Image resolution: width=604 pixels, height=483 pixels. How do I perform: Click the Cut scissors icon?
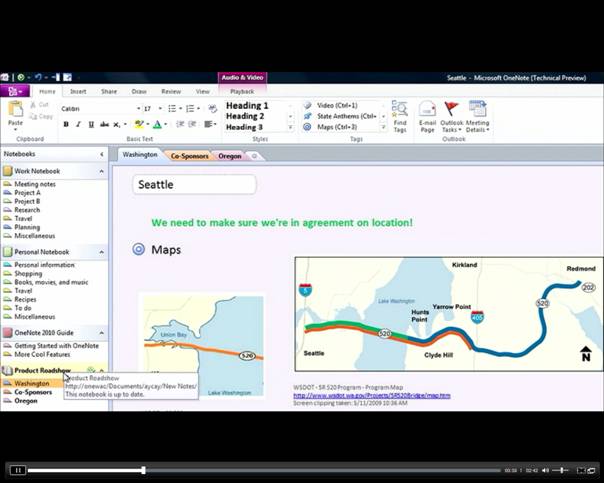(x=33, y=105)
